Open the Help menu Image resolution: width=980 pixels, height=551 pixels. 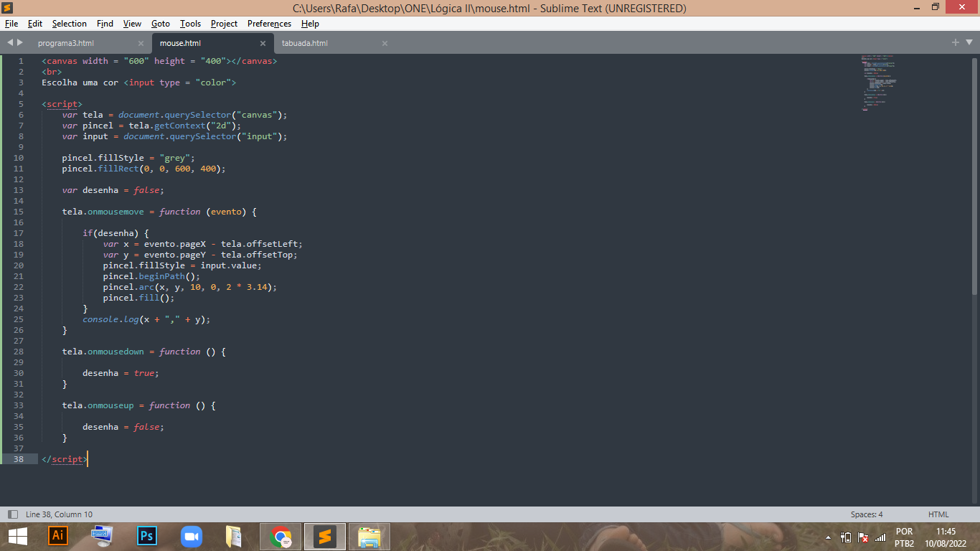[x=310, y=24]
